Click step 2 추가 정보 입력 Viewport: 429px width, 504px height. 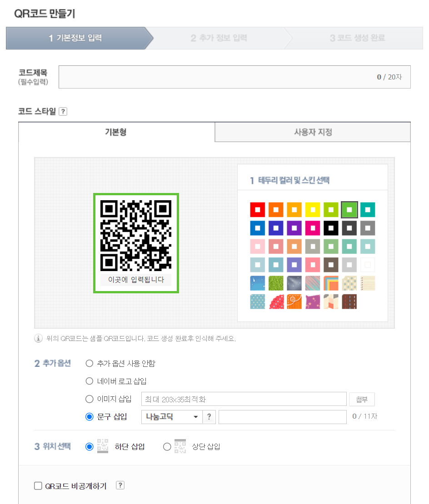pyautogui.click(x=219, y=38)
